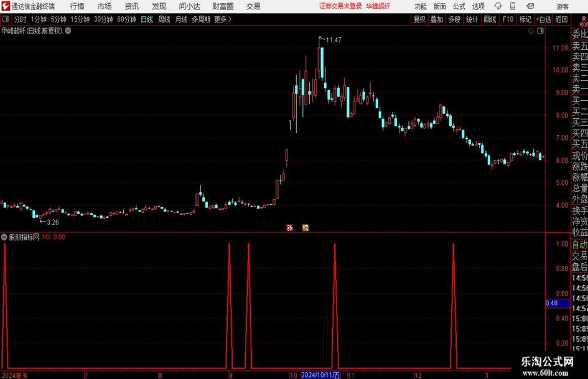Select the 日线 period tab
Image resolution: width=588 pixels, height=379 pixels.
coord(147,19)
